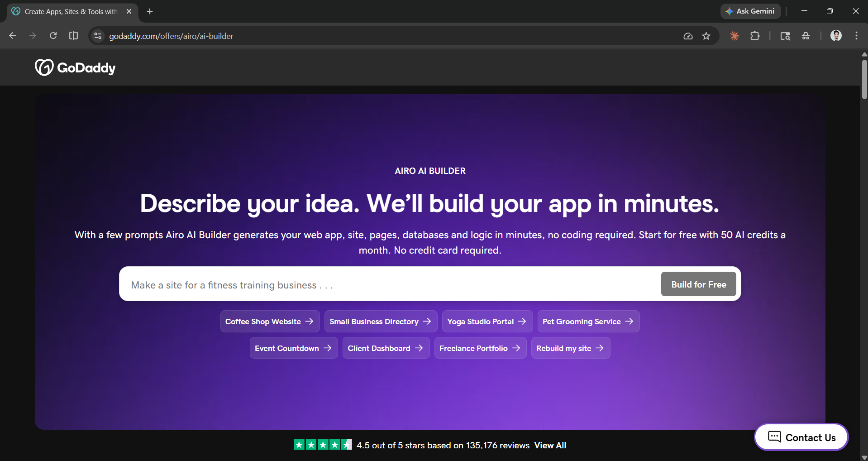The width and height of the screenshot is (868, 461).
Task: Open the orange Claude extension icon
Action: coord(734,36)
